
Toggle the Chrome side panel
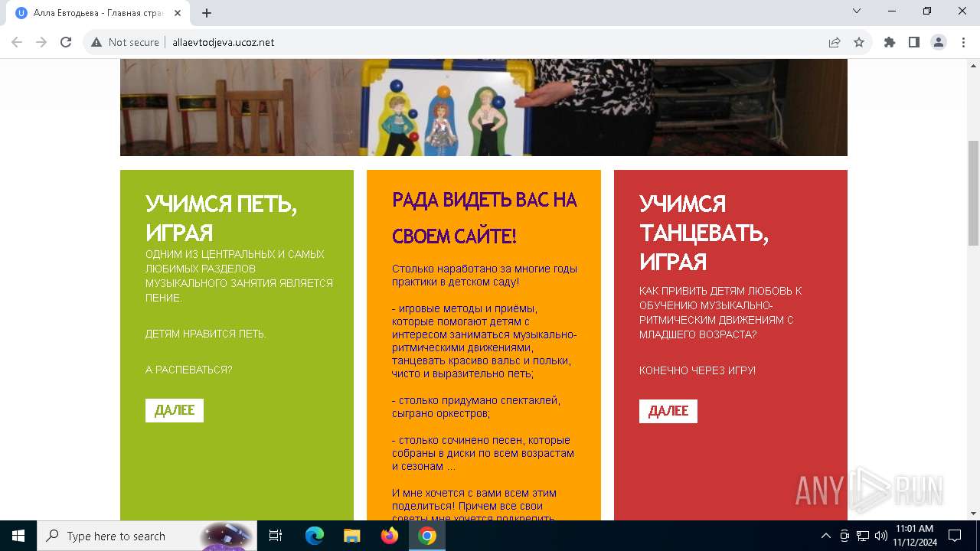[914, 42]
